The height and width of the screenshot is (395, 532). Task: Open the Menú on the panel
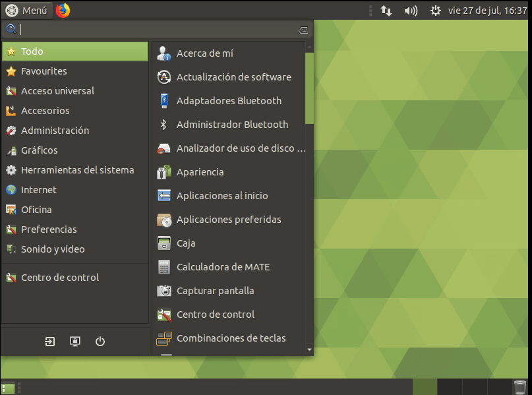pyautogui.click(x=27, y=10)
